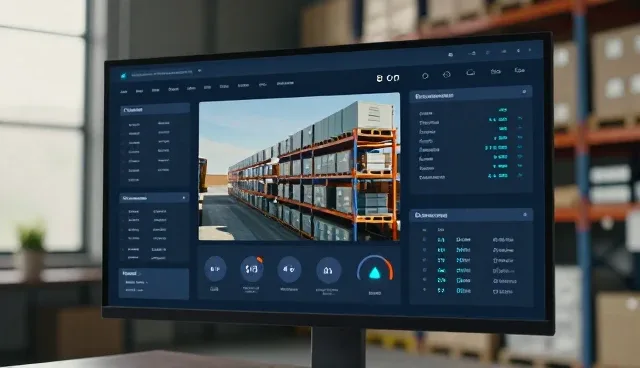
Task: Click the globe-style icon in the top toolbar
Action: pos(447,75)
